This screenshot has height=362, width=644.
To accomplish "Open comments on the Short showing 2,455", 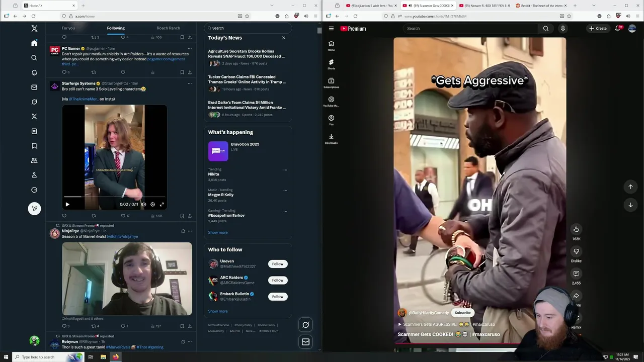I will pyautogui.click(x=576, y=274).
